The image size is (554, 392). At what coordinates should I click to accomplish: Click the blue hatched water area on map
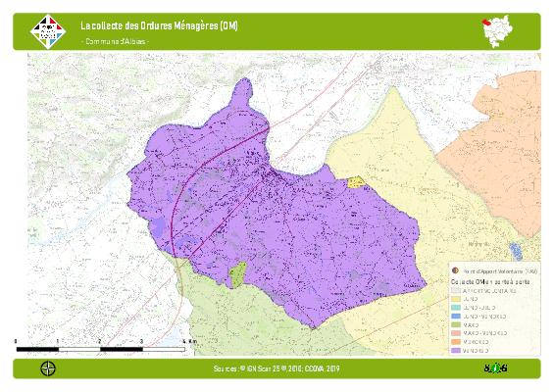tap(516, 252)
